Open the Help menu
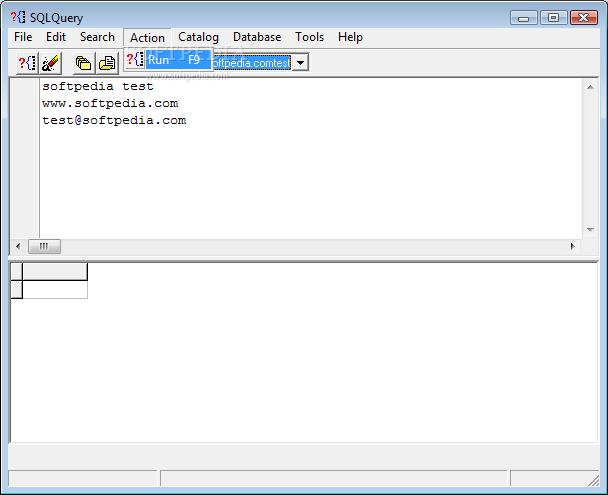This screenshot has width=608, height=495. 350,37
